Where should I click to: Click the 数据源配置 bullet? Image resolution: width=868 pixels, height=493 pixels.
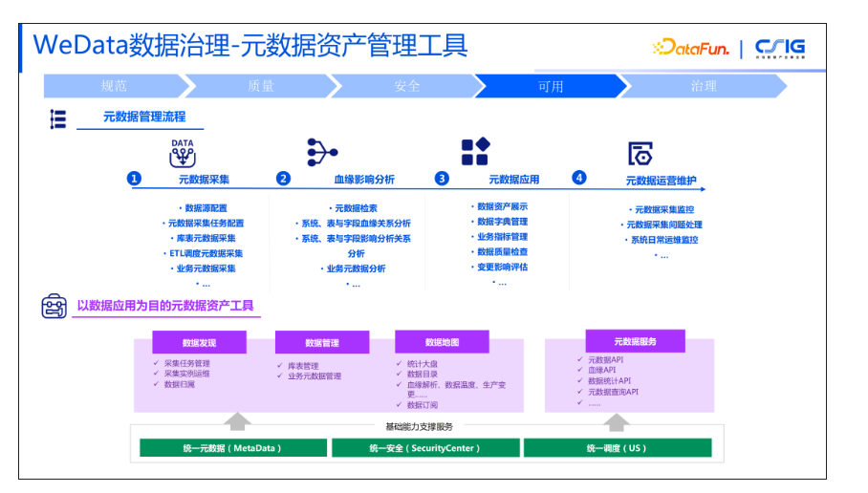coord(206,208)
